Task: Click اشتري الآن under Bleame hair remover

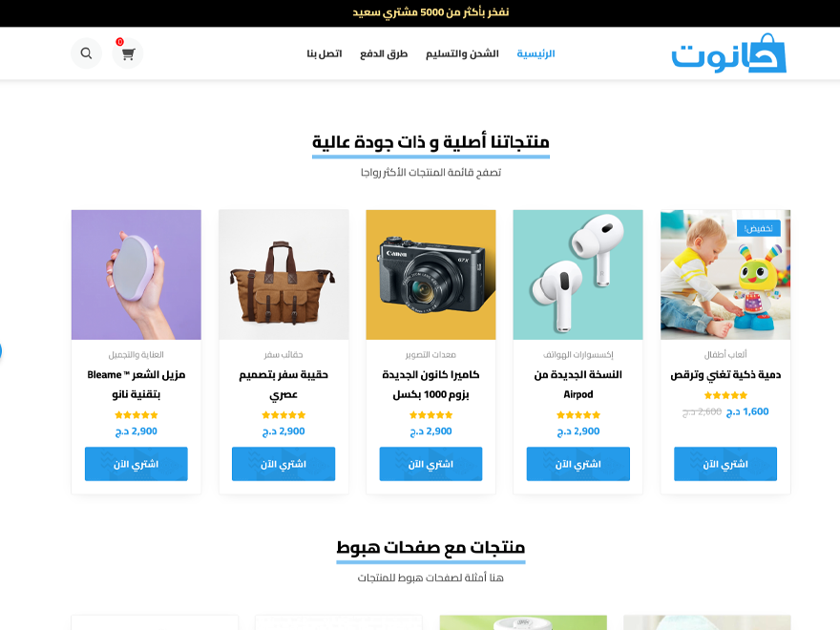Action: point(136,464)
